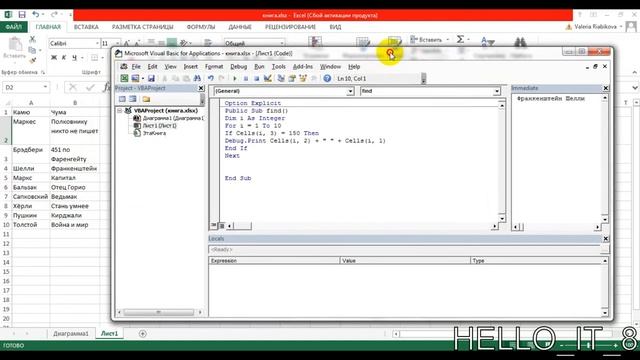640x360 pixels.
Task: Click Valeria Riabikova account name
Action: (596, 27)
